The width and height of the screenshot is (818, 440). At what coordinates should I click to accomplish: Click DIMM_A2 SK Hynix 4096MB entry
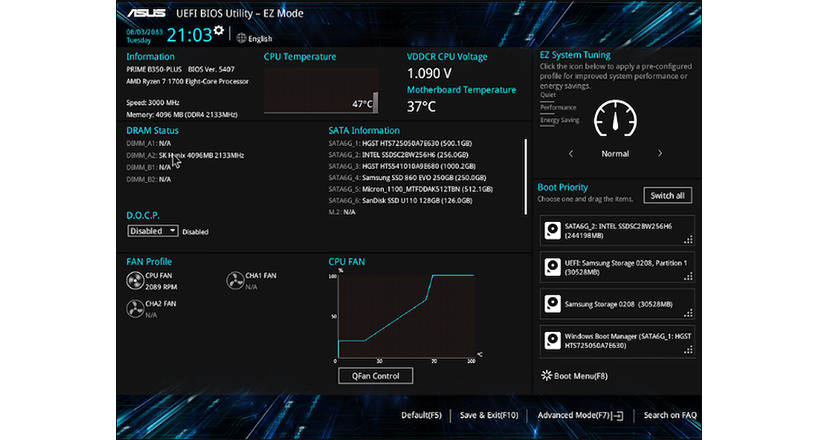pyautogui.click(x=185, y=155)
